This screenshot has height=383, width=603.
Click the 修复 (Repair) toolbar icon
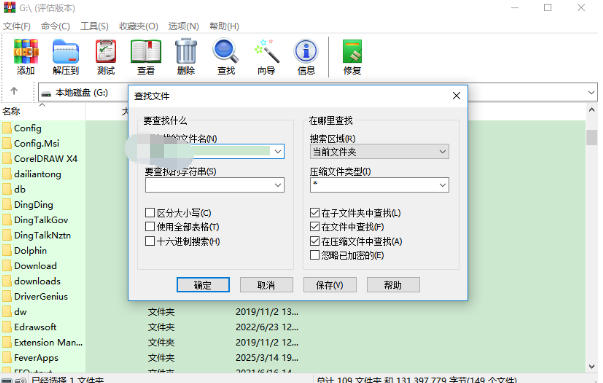[352, 52]
